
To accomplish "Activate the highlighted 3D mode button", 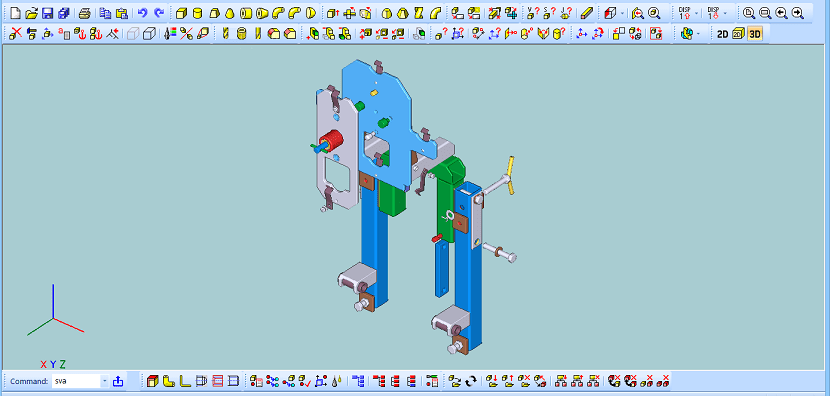I will [x=755, y=34].
